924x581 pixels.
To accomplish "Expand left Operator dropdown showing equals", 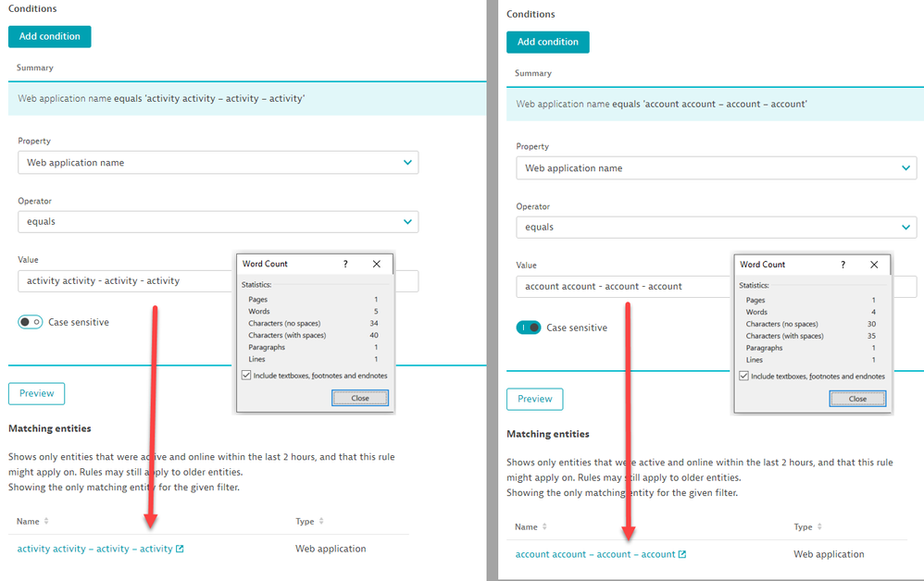I will 218,222.
